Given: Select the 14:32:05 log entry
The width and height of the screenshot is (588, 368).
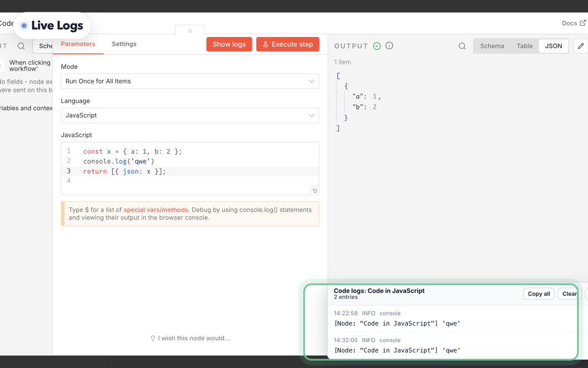Looking at the screenshot, I should (x=452, y=345).
